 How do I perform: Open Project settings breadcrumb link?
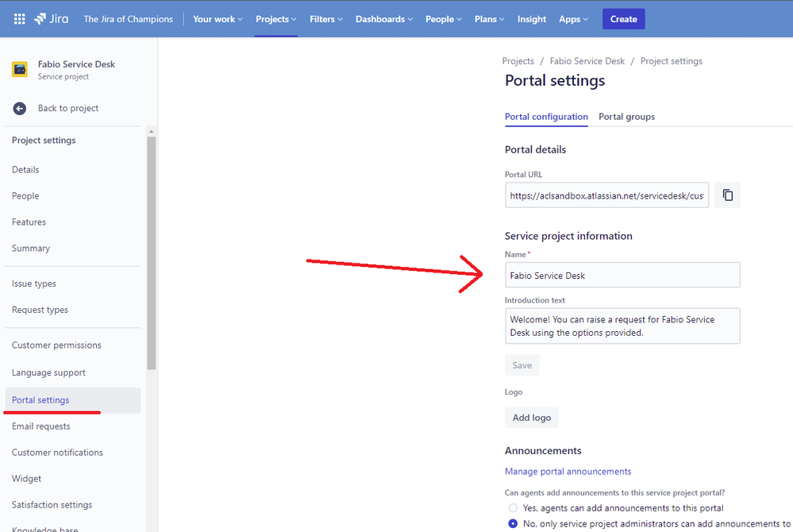[671, 61]
